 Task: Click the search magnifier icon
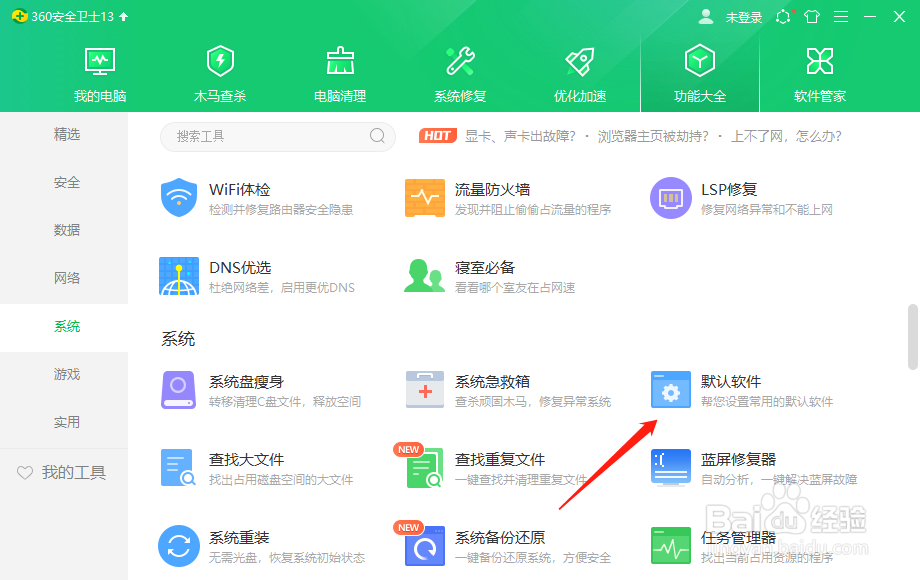(377, 136)
